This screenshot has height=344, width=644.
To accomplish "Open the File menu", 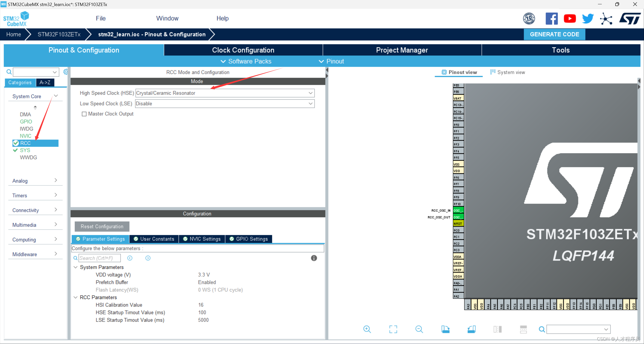I will [x=101, y=18].
